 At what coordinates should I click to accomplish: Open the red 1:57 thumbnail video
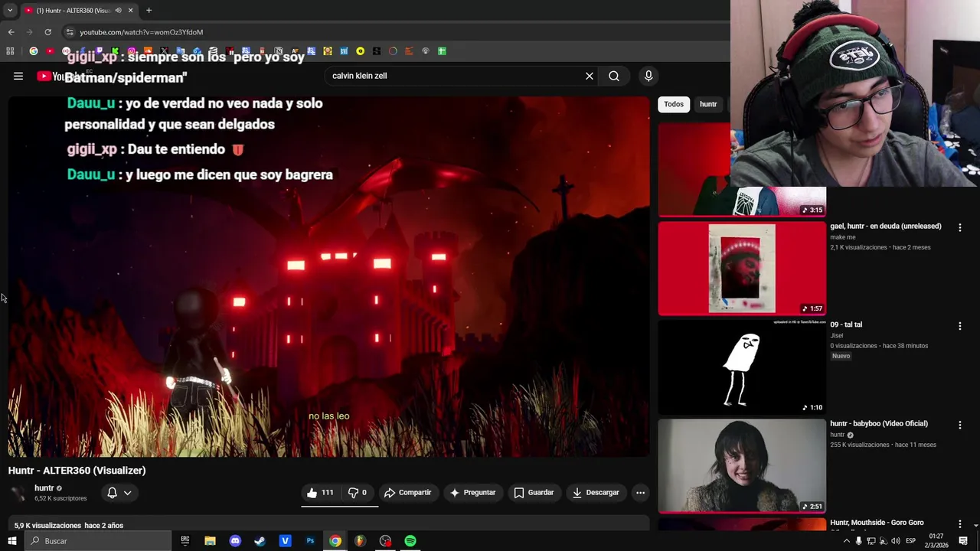742,269
